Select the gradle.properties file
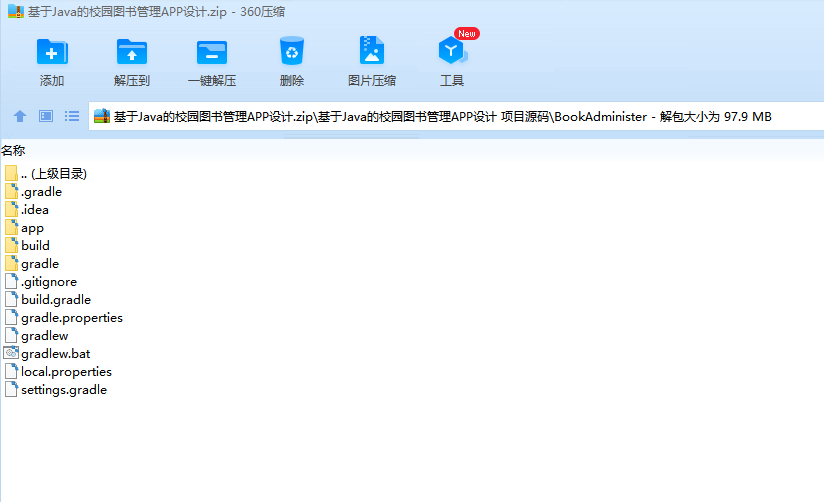Image resolution: width=824 pixels, height=502 pixels. coord(64,317)
